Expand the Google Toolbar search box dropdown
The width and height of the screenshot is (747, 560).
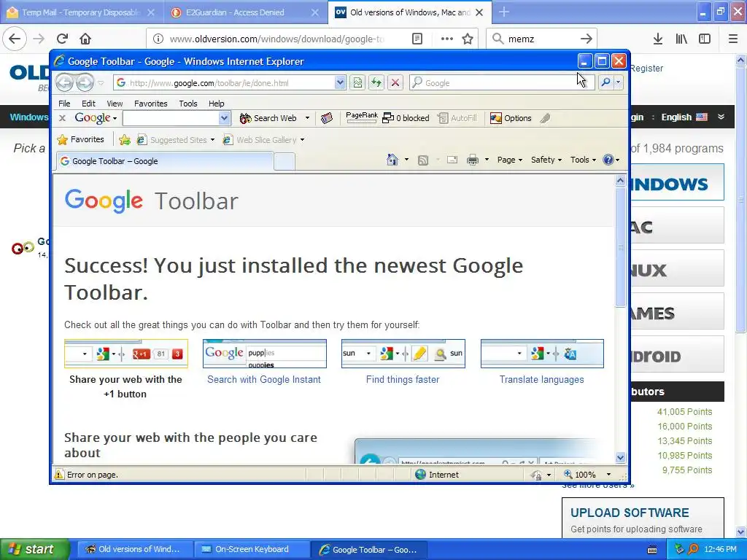(x=225, y=118)
